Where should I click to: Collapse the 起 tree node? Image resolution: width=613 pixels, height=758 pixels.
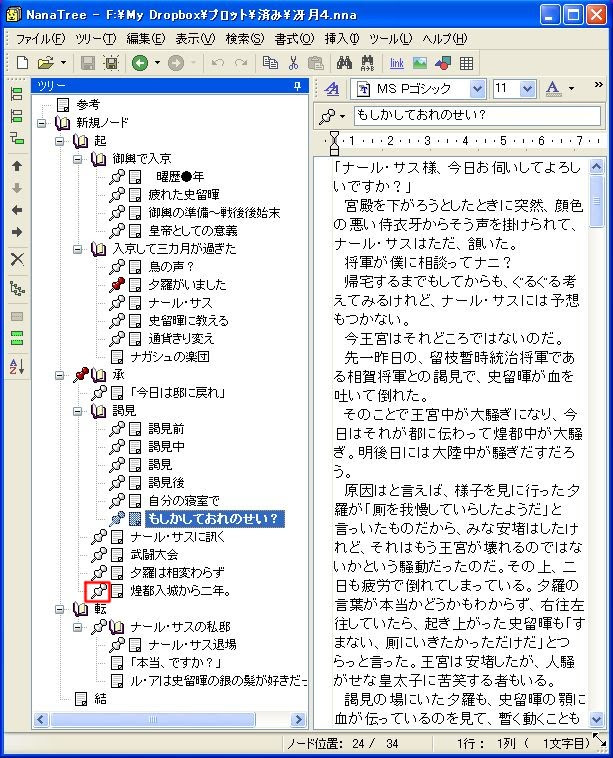[x=59, y=141]
